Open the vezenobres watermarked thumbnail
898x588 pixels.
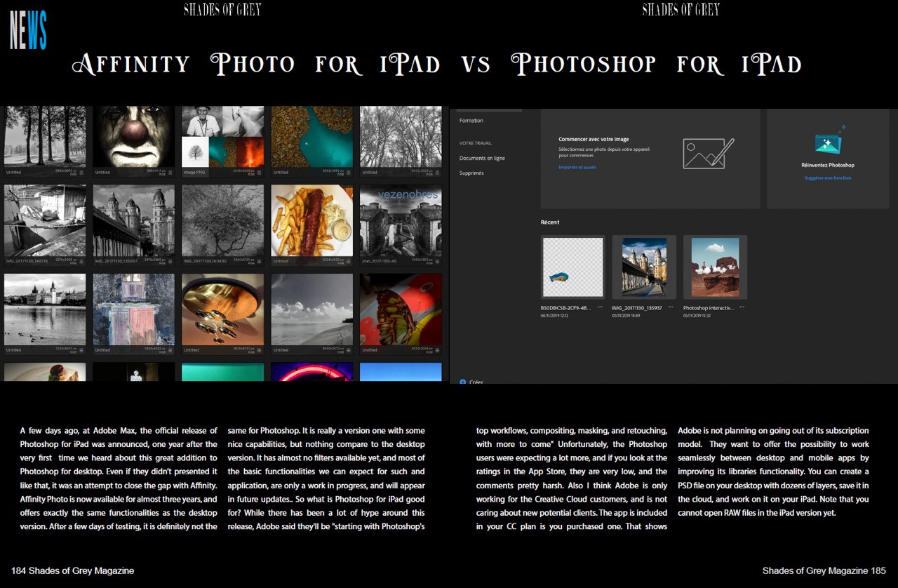coord(401,220)
